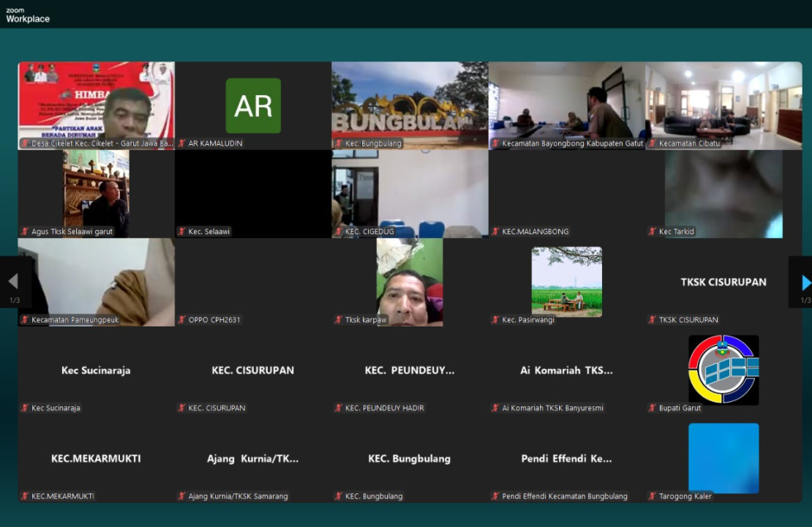Click muted mic icon of AR KAMALUDIN
812x527 pixels.
click(x=181, y=143)
